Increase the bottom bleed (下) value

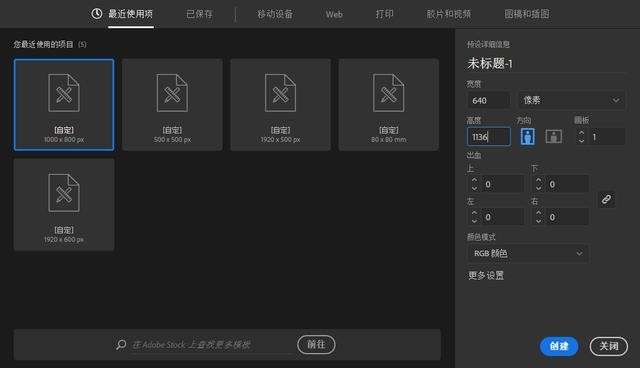click(538, 180)
